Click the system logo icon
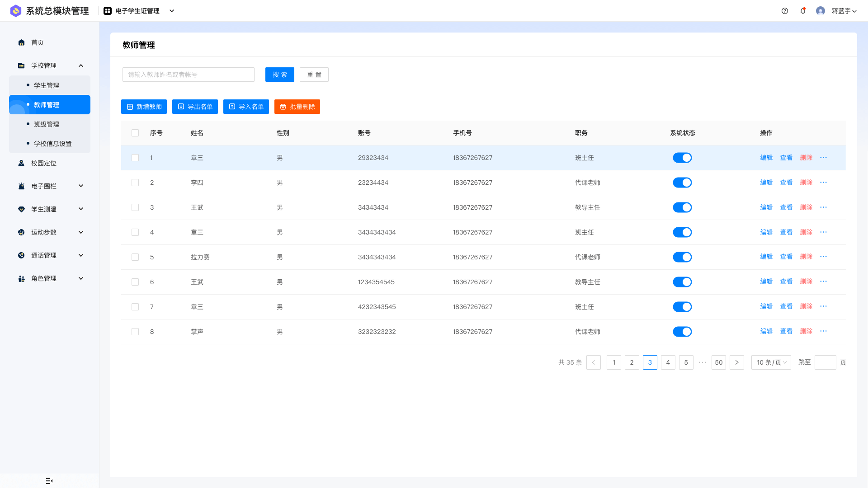 click(x=16, y=11)
